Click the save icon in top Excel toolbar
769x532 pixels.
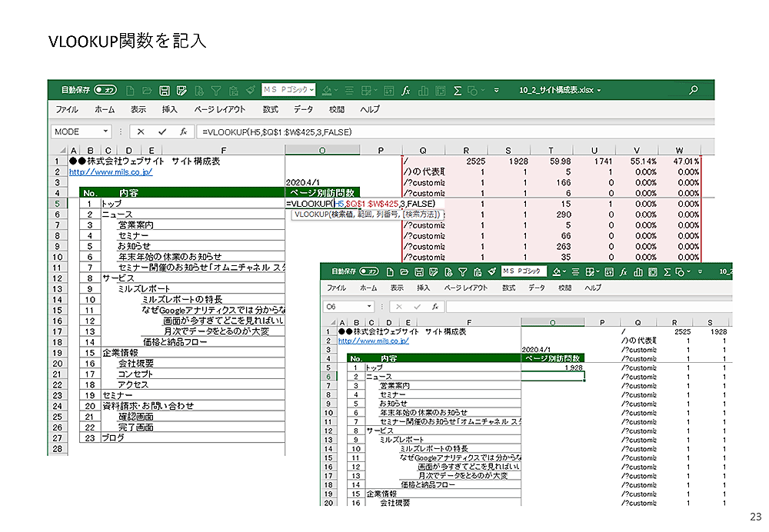pyautogui.click(x=165, y=90)
